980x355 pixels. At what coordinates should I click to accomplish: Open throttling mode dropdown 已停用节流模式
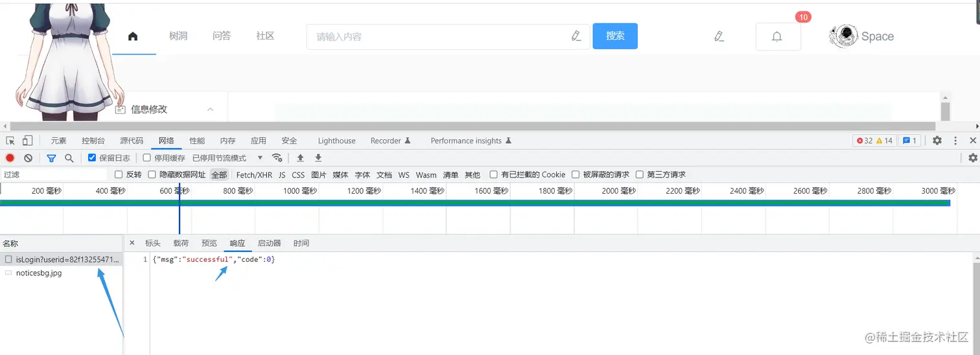(x=227, y=157)
